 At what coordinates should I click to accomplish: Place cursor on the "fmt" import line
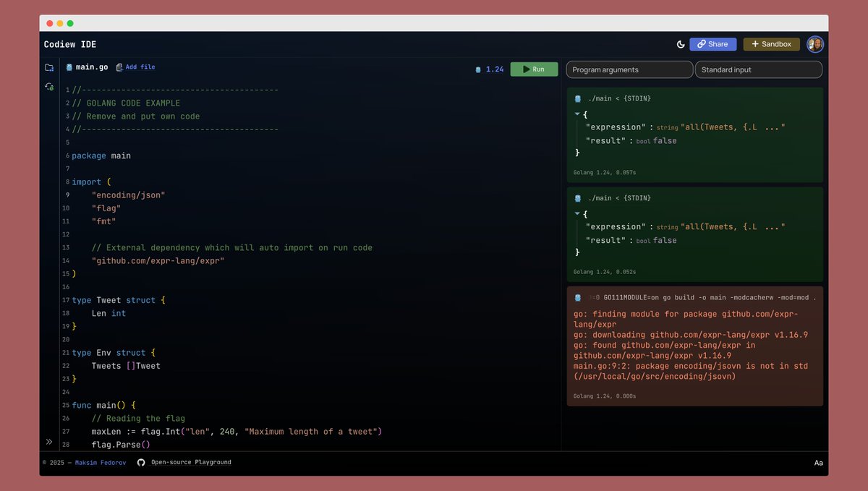103,221
